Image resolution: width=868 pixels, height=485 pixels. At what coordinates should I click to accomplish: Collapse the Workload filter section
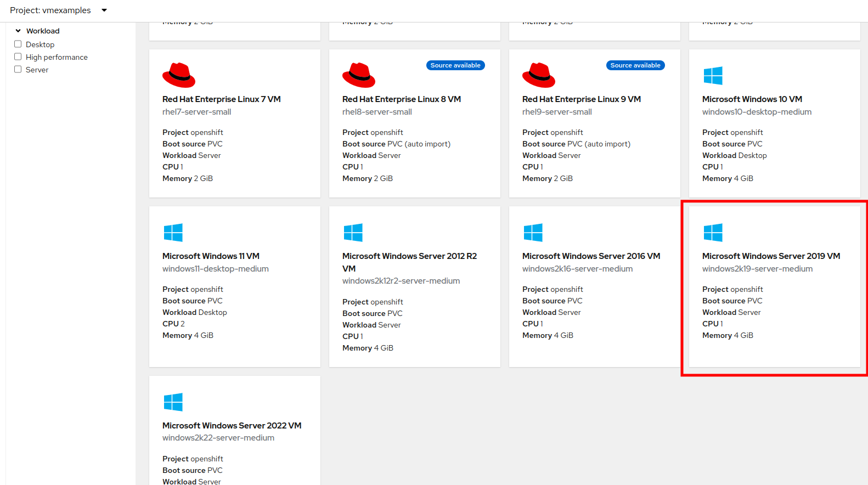click(x=37, y=31)
